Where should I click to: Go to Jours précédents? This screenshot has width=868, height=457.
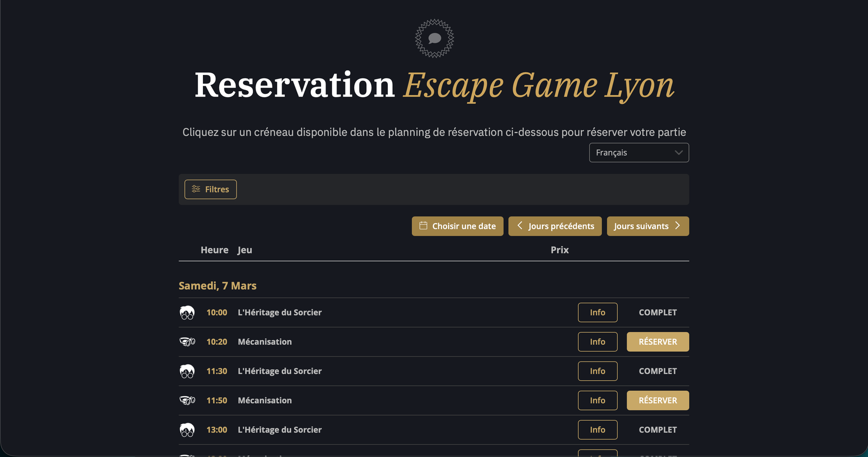click(x=554, y=226)
